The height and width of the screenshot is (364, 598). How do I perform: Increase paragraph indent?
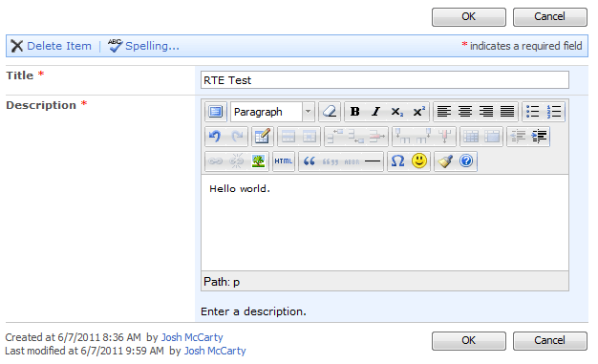pyautogui.click(x=539, y=137)
